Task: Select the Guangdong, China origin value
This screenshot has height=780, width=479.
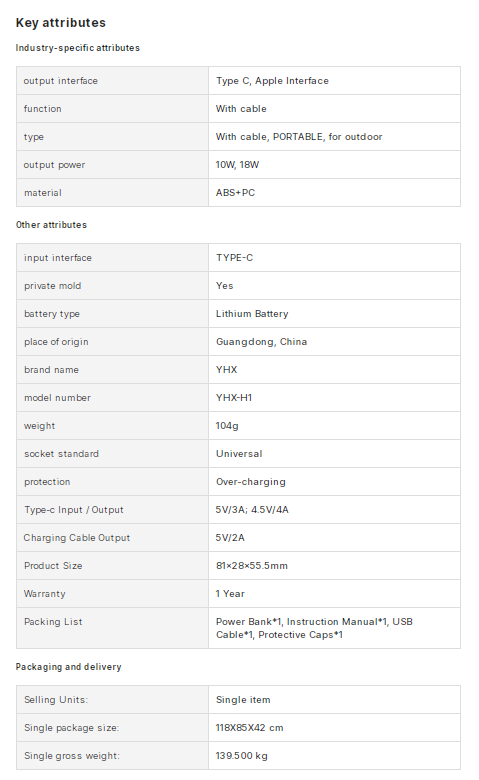Action: (x=262, y=342)
